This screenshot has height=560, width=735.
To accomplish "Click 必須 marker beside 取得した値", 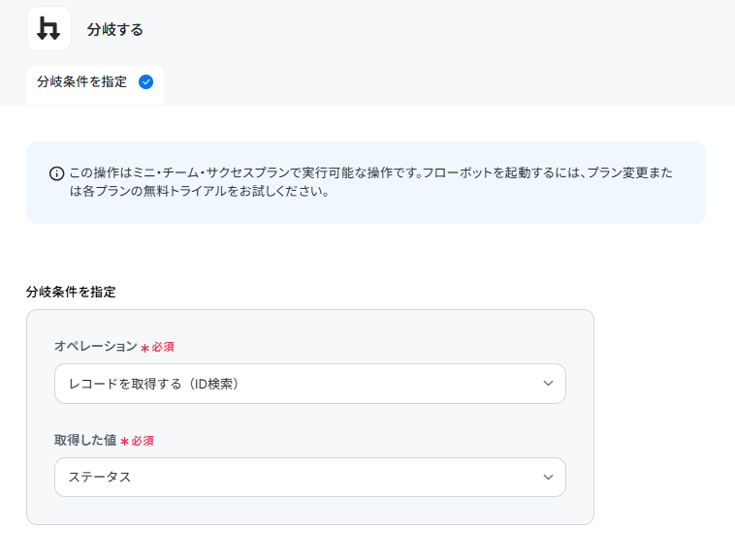I will pyautogui.click(x=143, y=441).
